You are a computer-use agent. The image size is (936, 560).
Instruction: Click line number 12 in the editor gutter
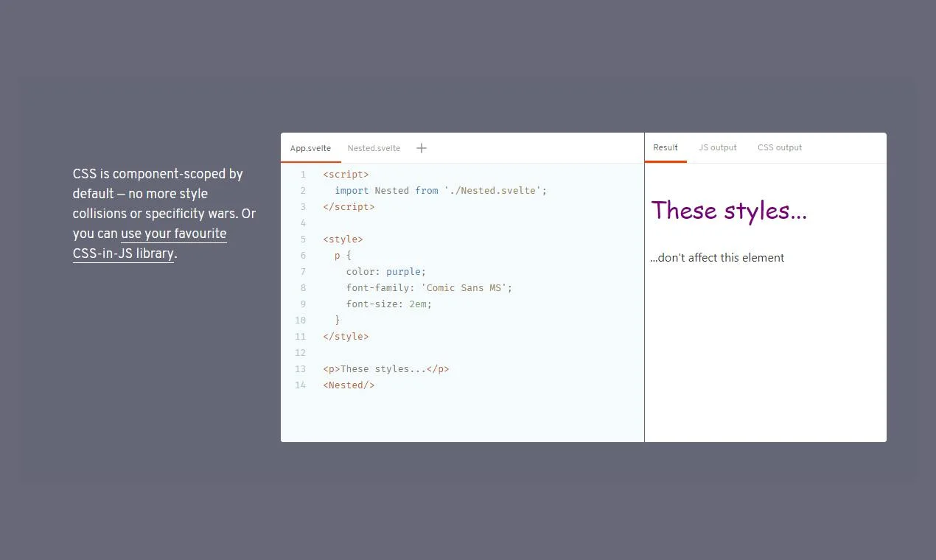pyautogui.click(x=300, y=353)
